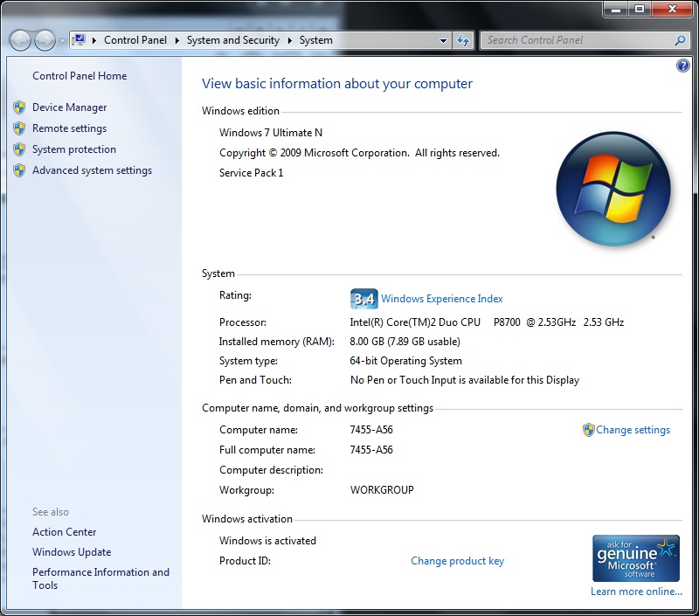
Task: Click Learn more online link
Action: click(636, 592)
